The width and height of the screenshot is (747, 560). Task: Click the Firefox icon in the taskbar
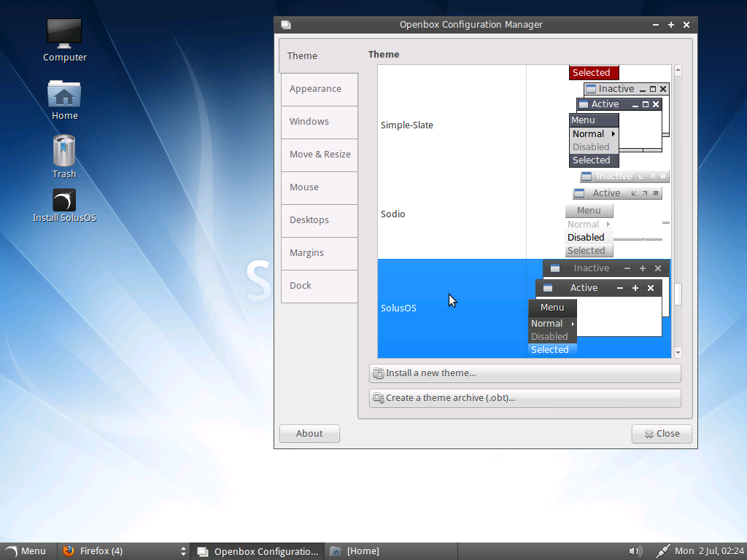coord(69,551)
